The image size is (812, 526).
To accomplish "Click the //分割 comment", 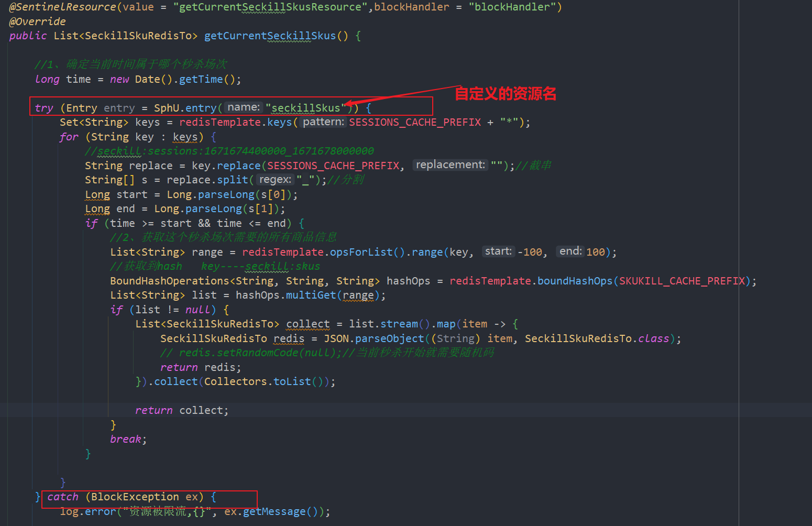I will [346, 180].
